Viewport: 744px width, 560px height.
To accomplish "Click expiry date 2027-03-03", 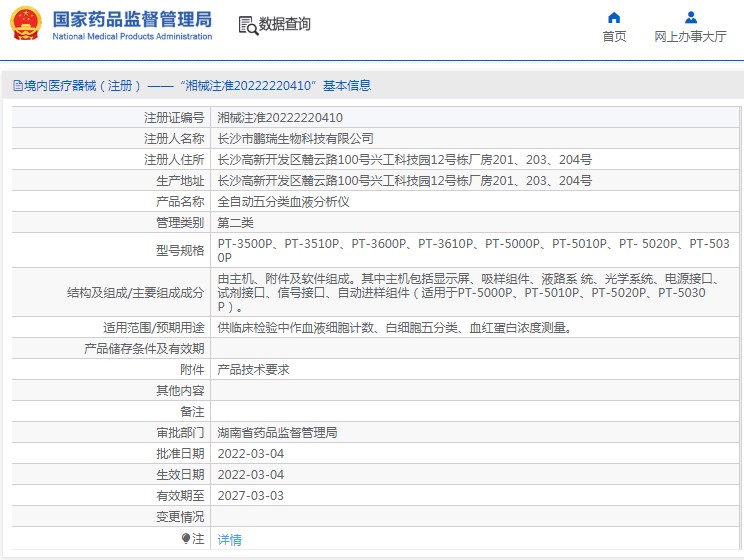I will 250,496.
